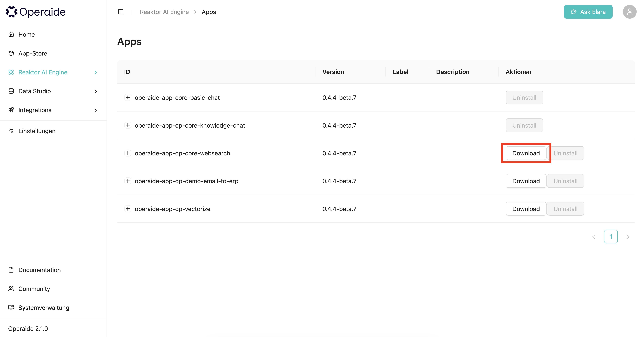The height and width of the screenshot is (337, 644).
Task: Click the Operaide logo
Action: click(35, 12)
